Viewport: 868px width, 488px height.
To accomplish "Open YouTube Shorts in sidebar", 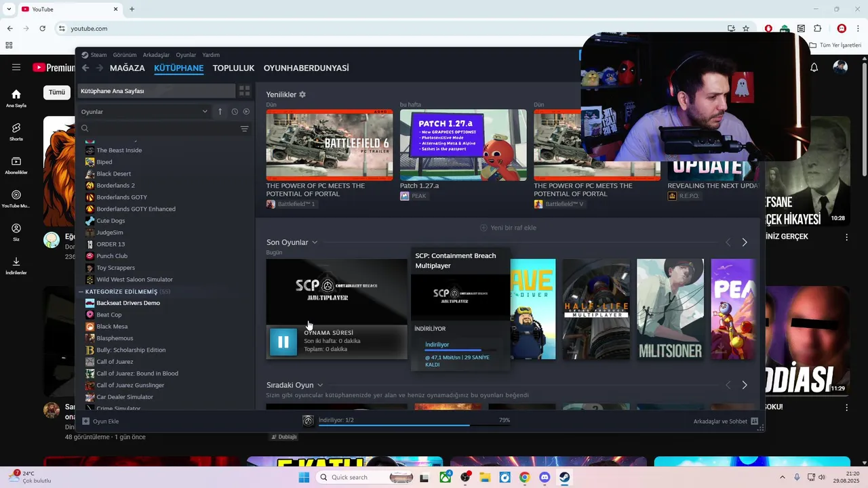I will (16, 131).
